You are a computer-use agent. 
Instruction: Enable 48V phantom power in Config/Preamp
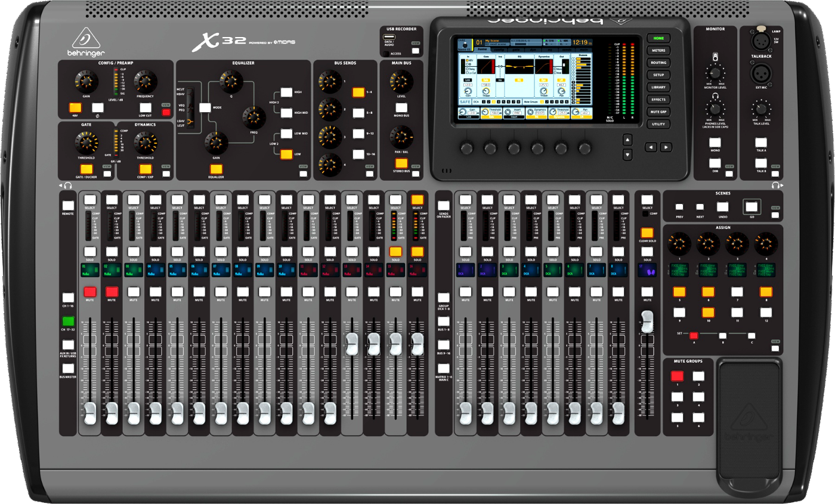pyautogui.click(x=75, y=107)
